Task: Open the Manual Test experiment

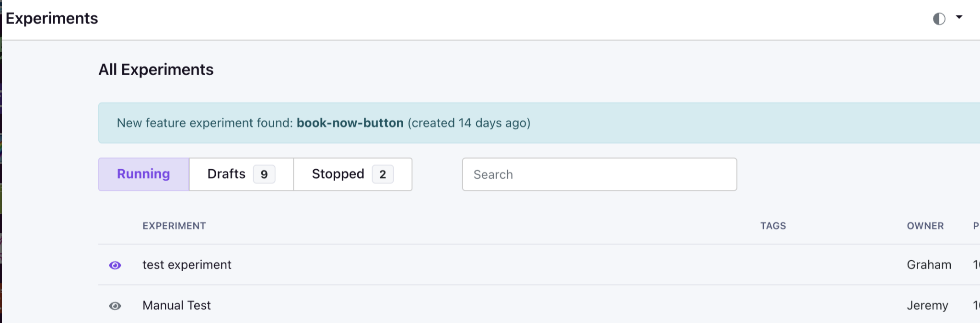Action: [176, 305]
